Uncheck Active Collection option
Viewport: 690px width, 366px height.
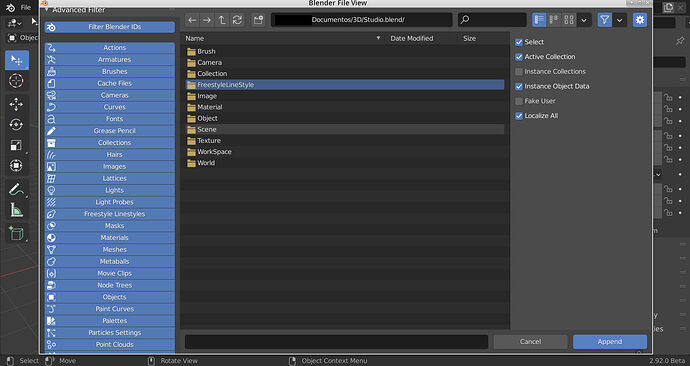click(x=519, y=57)
